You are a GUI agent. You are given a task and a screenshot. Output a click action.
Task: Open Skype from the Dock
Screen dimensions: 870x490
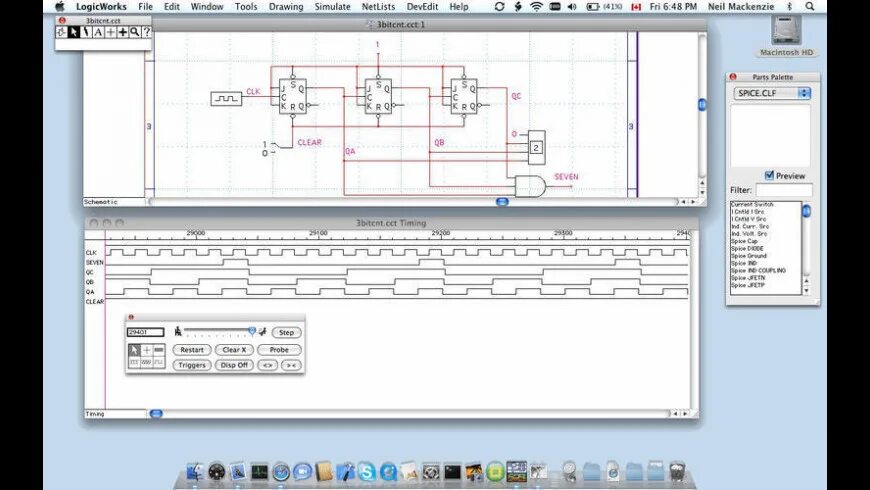pos(367,472)
